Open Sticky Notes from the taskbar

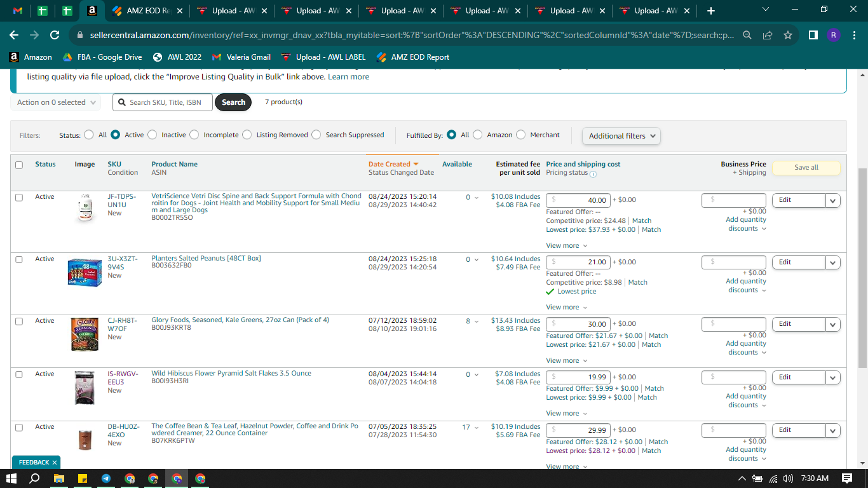(82, 478)
